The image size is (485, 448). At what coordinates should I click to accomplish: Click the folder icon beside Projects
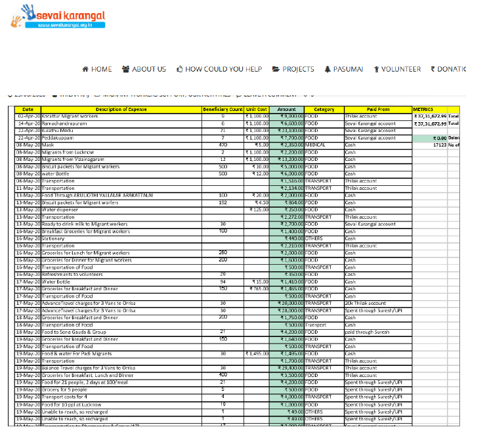[x=276, y=69]
